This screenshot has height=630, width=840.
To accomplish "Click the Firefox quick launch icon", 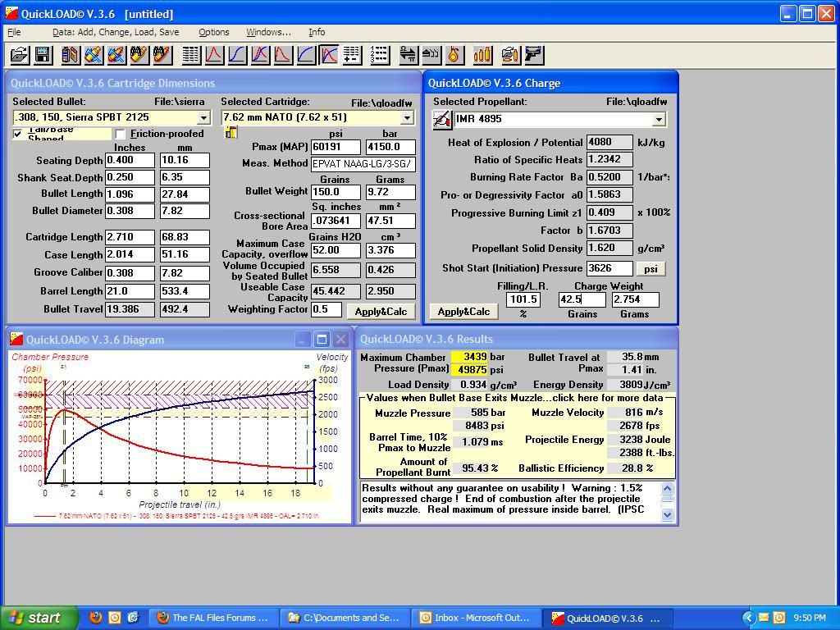I will click(95, 618).
